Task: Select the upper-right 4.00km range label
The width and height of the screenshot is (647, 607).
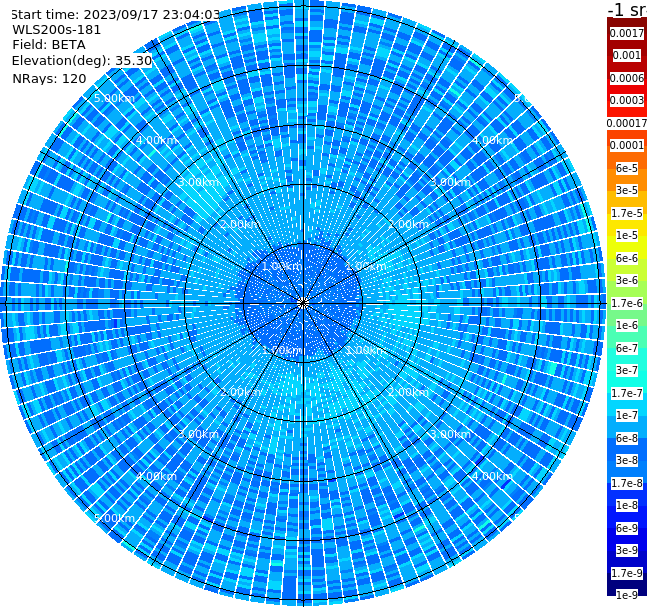Action: tap(492, 140)
